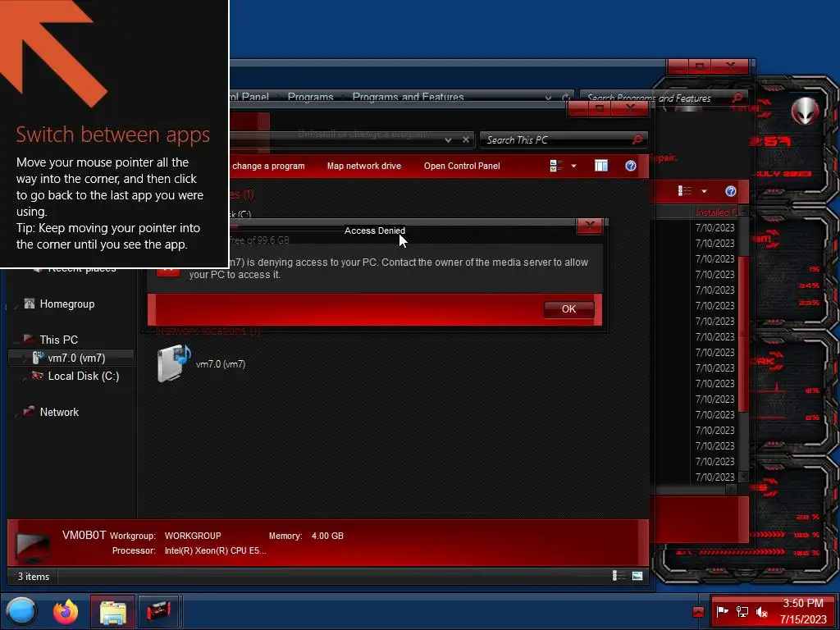
Task: Click 'change a program' toolbar command
Action: pos(268,166)
